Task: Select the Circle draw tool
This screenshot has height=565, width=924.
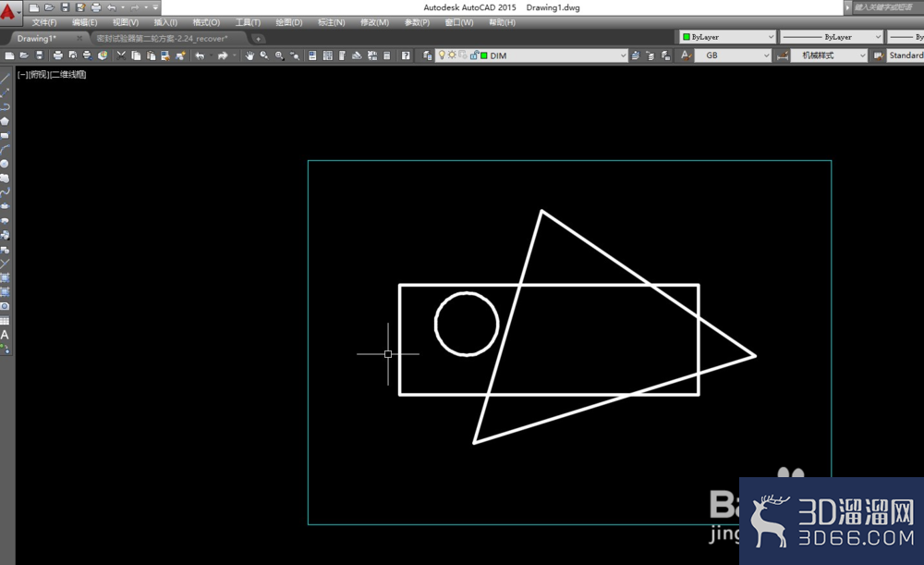Action: [5, 164]
